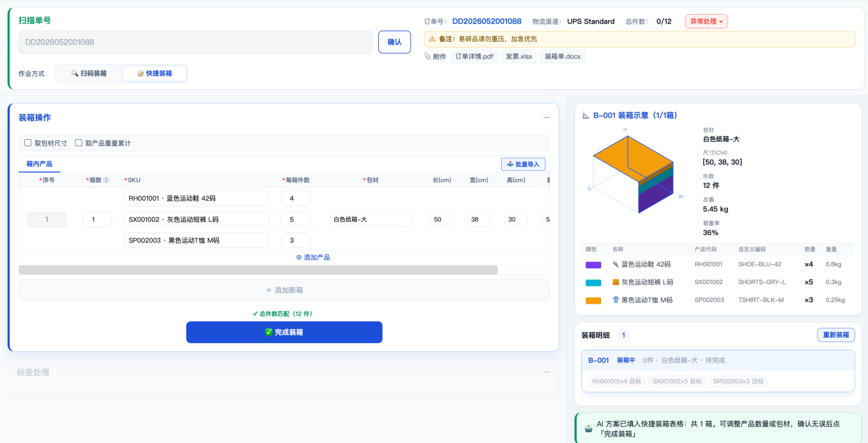This screenshot has width=868, height=443.
Task: Click order number link DD2026052001088
Action: (x=487, y=21)
